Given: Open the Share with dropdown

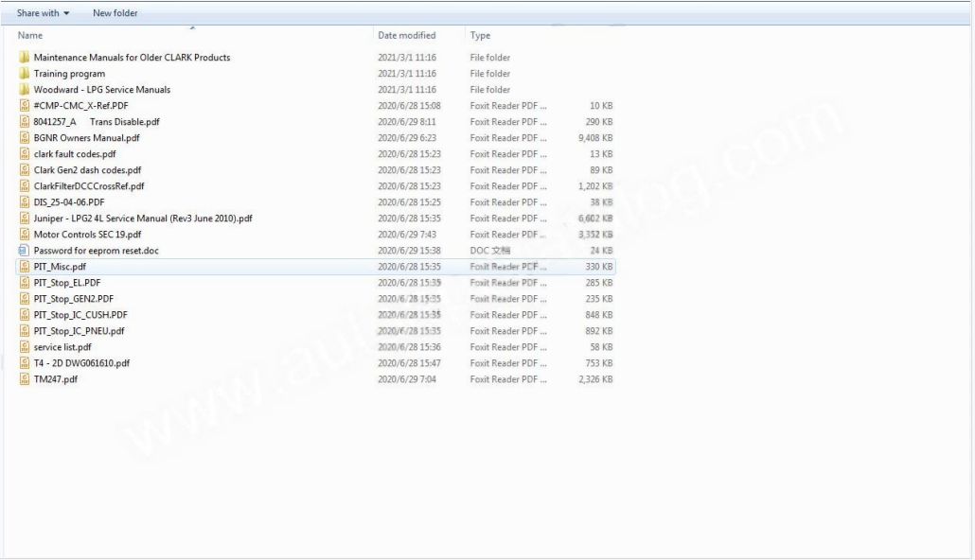Looking at the screenshot, I should click(43, 13).
